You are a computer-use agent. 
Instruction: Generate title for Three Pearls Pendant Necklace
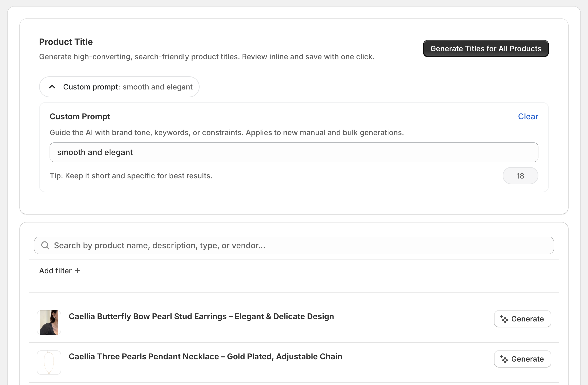522,359
